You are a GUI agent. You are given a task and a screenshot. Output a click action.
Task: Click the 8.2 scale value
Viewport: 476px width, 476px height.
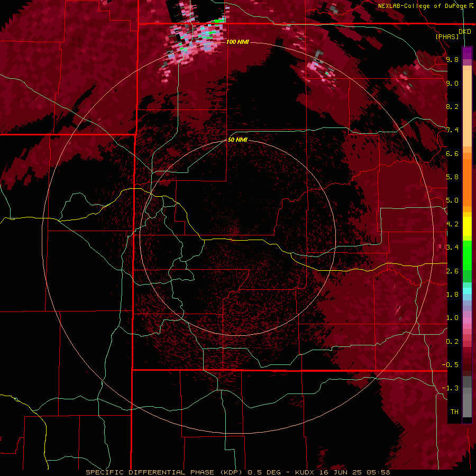452,106
